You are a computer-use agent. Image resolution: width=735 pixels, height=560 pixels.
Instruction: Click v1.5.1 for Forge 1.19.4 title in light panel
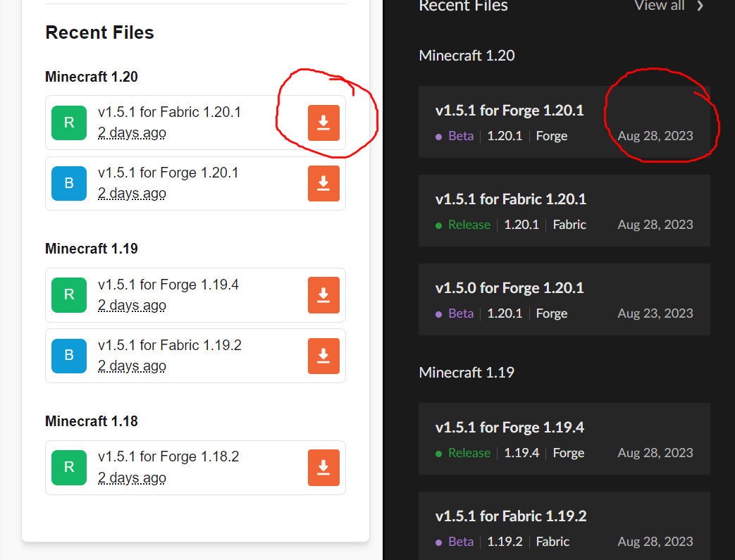tap(168, 285)
